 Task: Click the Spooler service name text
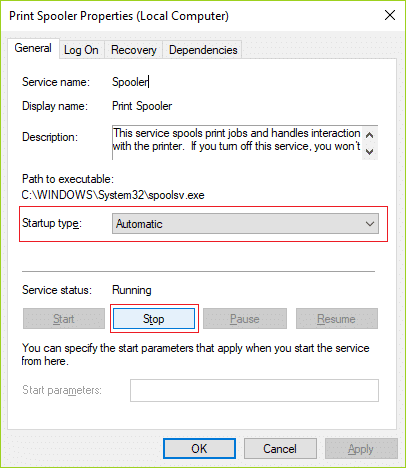click(130, 82)
